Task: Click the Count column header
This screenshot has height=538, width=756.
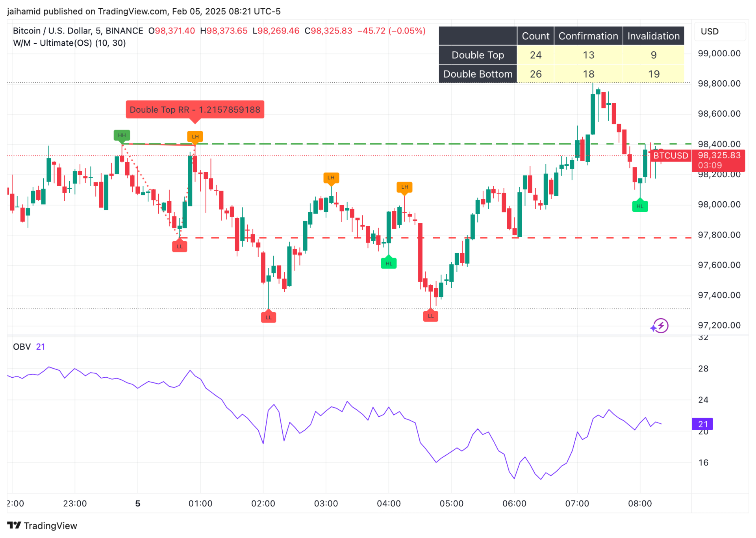Action: click(535, 36)
